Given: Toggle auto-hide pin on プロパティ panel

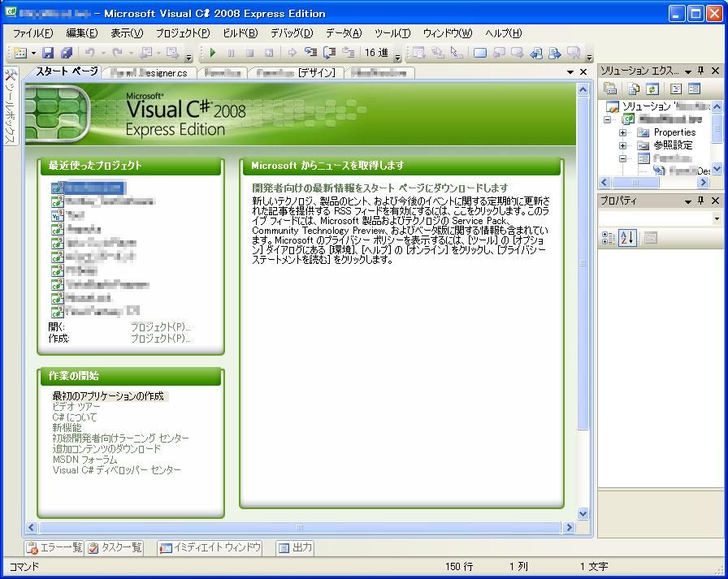Looking at the screenshot, I should 701,201.
